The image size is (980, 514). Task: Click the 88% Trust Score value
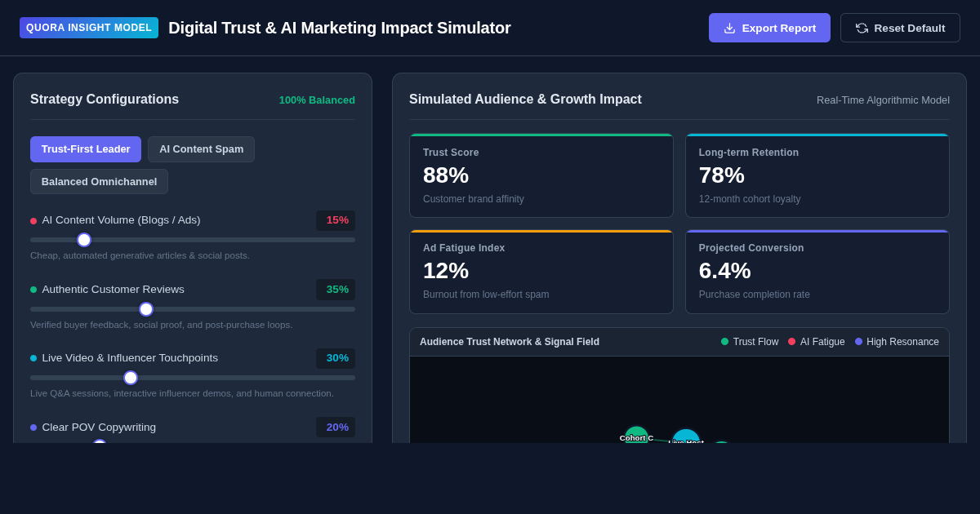[446, 175]
